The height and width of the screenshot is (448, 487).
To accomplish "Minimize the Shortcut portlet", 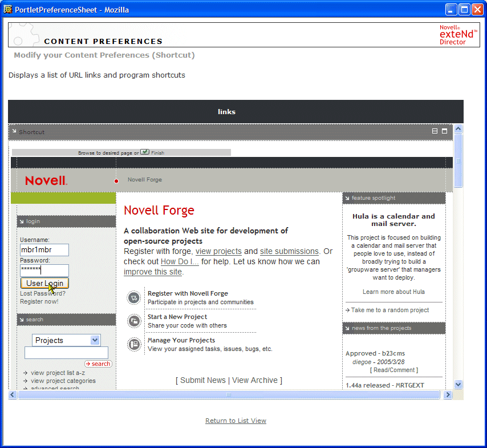I will pos(435,131).
